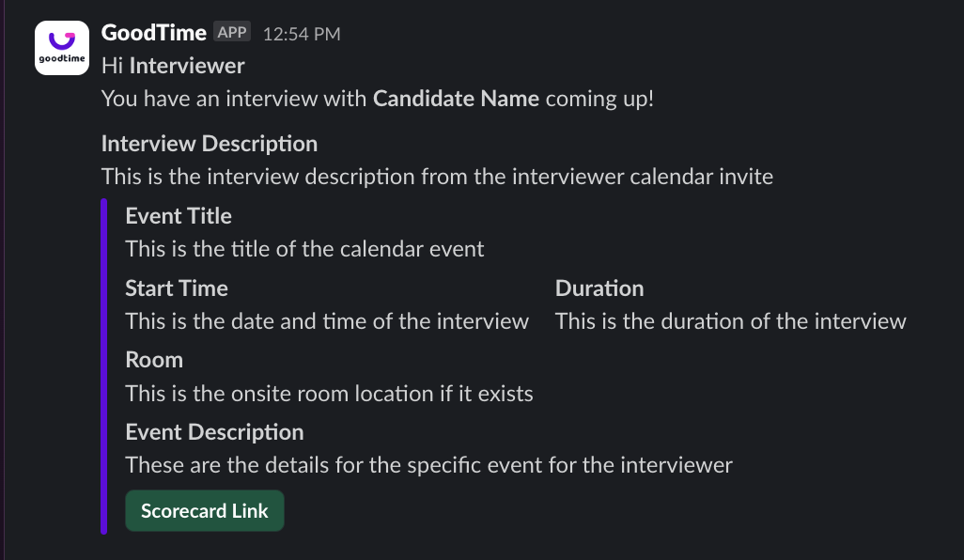
Task: Click the APP badge beside GoodTime
Action: click(232, 33)
